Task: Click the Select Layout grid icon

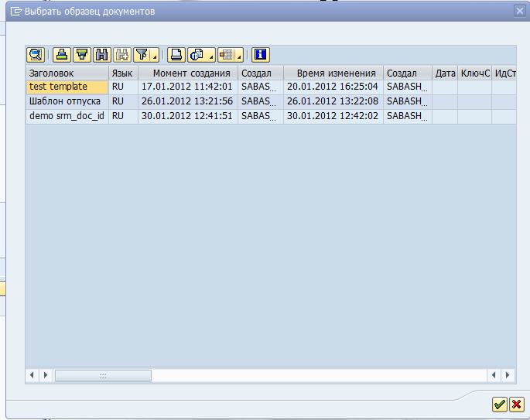Action: pos(226,54)
